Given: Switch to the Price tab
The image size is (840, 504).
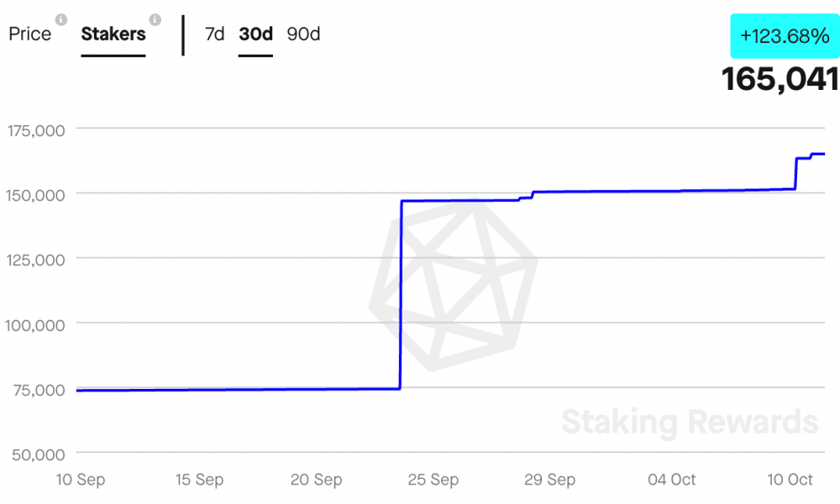Looking at the screenshot, I should [x=30, y=34].
